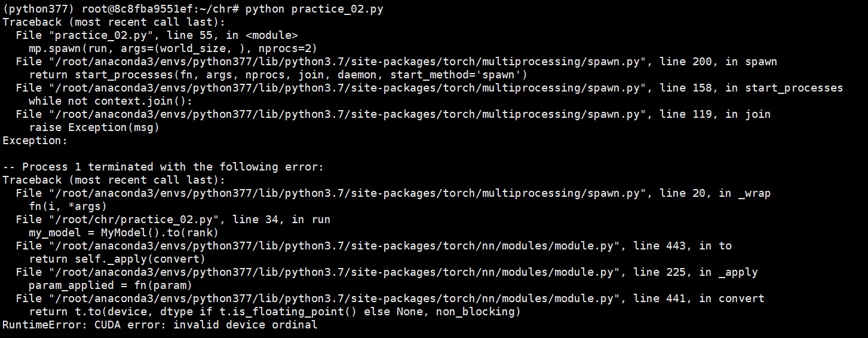Click the "return t.to(device, dtype..." line

[274, 312]
